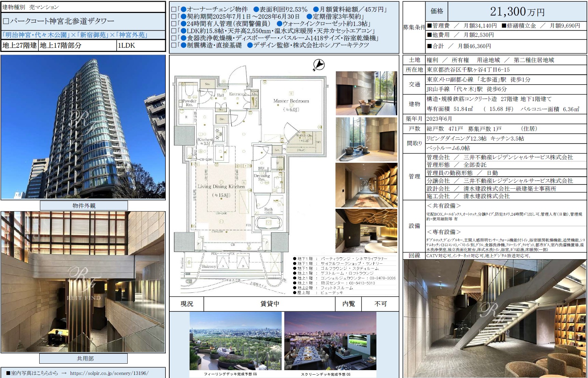
Task: Tick the checkbox before パークコート神宮北参道ザタワー
Action: [6, 21]
